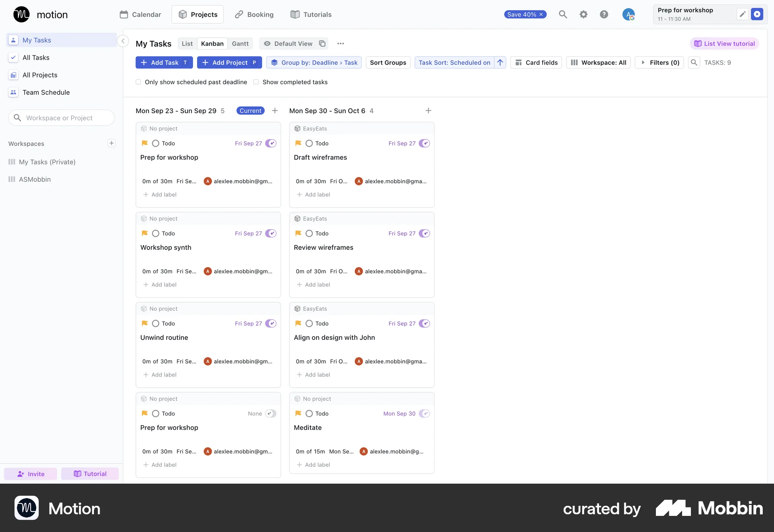Click the search magnifier icon in the top bar

[x=563, y=14]
